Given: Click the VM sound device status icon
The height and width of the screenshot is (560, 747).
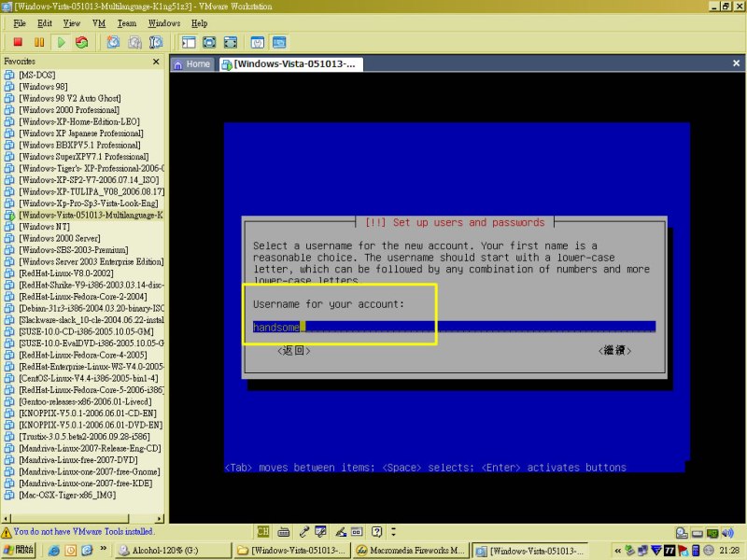Looking at the screenshot, I should pyautogui.click(x=727, y=533).
